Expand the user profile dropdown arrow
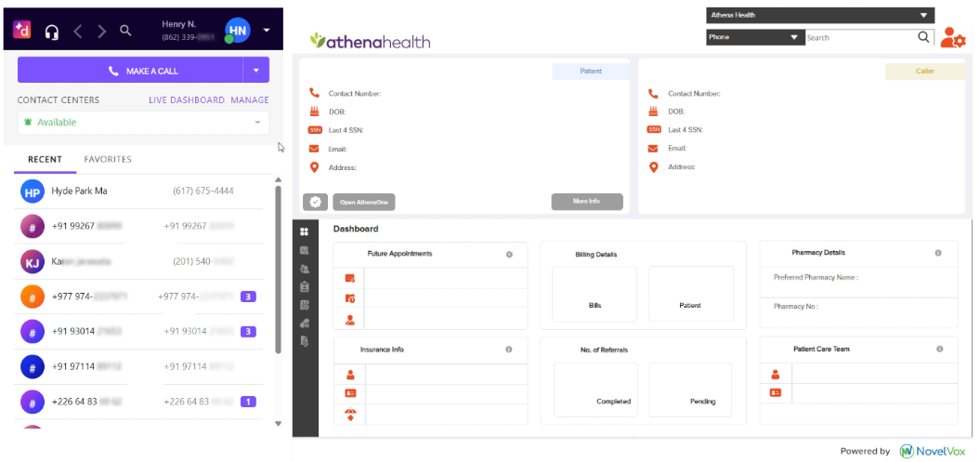980x462 pixels. [267, 30]
